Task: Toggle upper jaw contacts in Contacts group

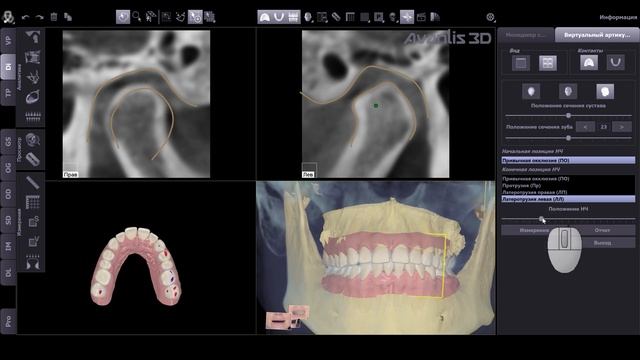Action: pyautogui.click(x=589, y=63)
